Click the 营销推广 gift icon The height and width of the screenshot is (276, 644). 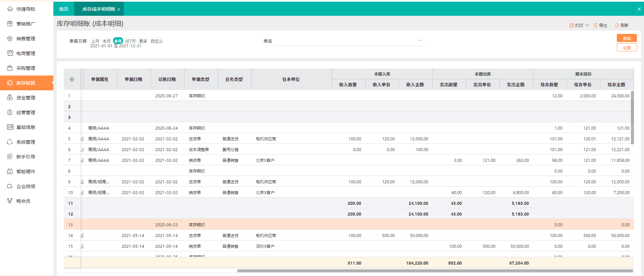pyautogui.click(x=10, y=24)
